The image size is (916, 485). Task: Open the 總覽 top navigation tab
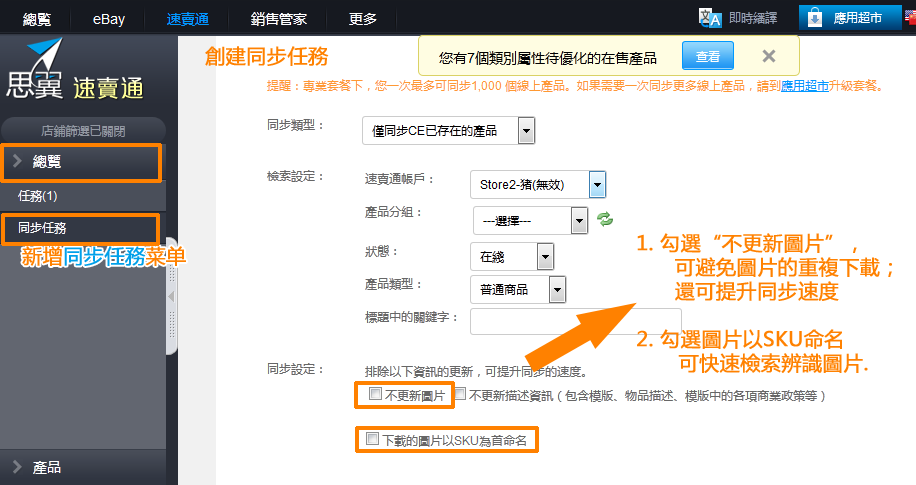[x=36, y=19]
